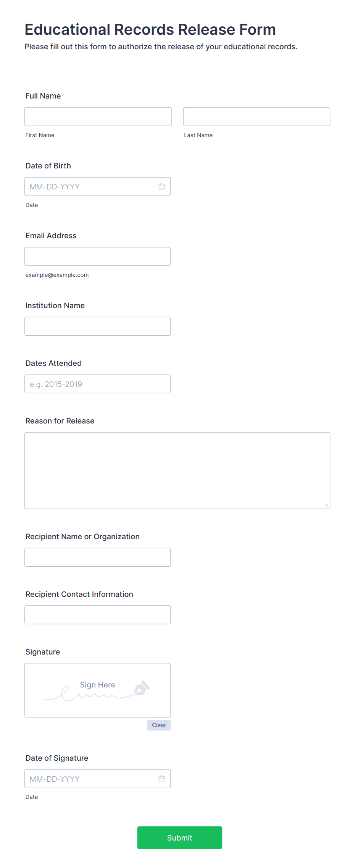Viewport: 355px width, 868px height.
Task: Click the Institution Name text box
Action: (x=98, y=327)
